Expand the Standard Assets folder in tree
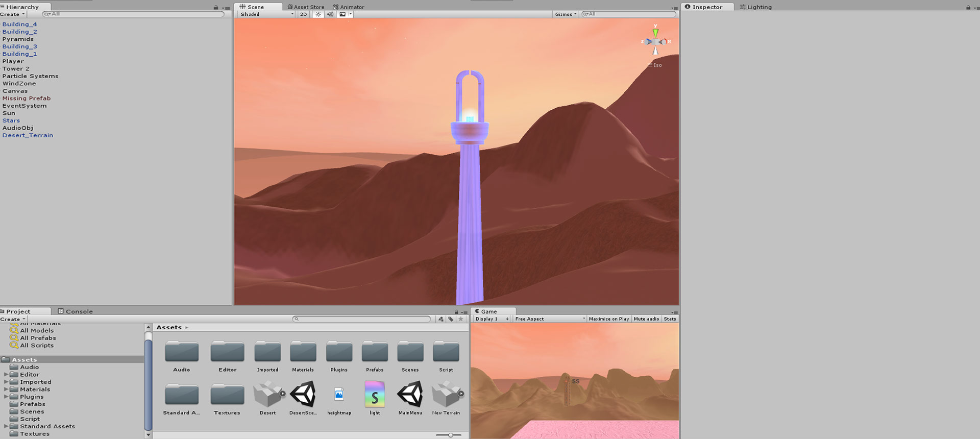The width and height of the screenshot is (980, 439). (6, 426)
